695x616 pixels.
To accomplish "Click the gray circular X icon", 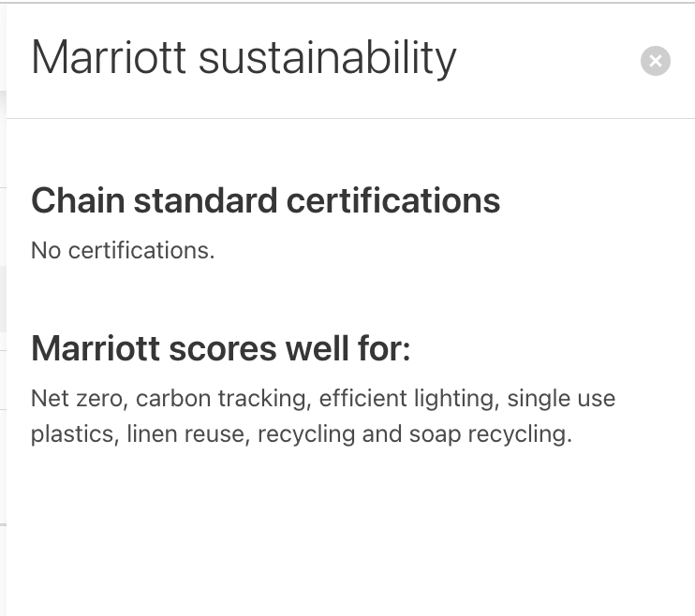I will (656, 62).
